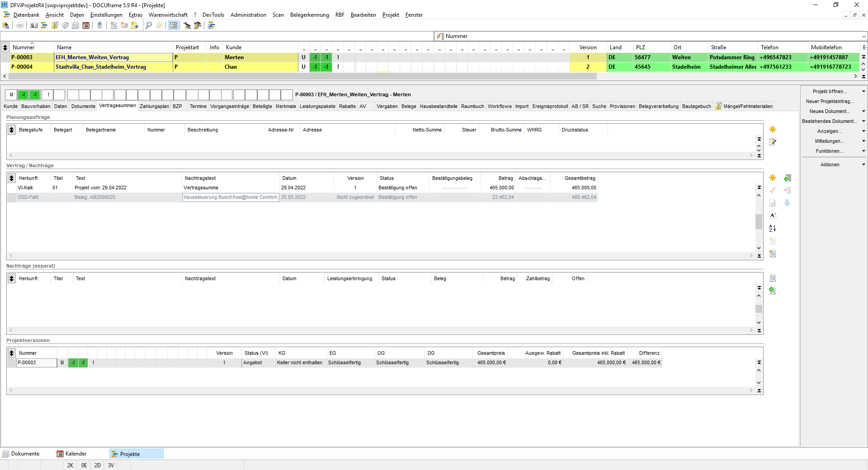Viewport: 868px width, 470px height.
Task: Switch to the Bautagebuch tab
Action: coord(696,107)
